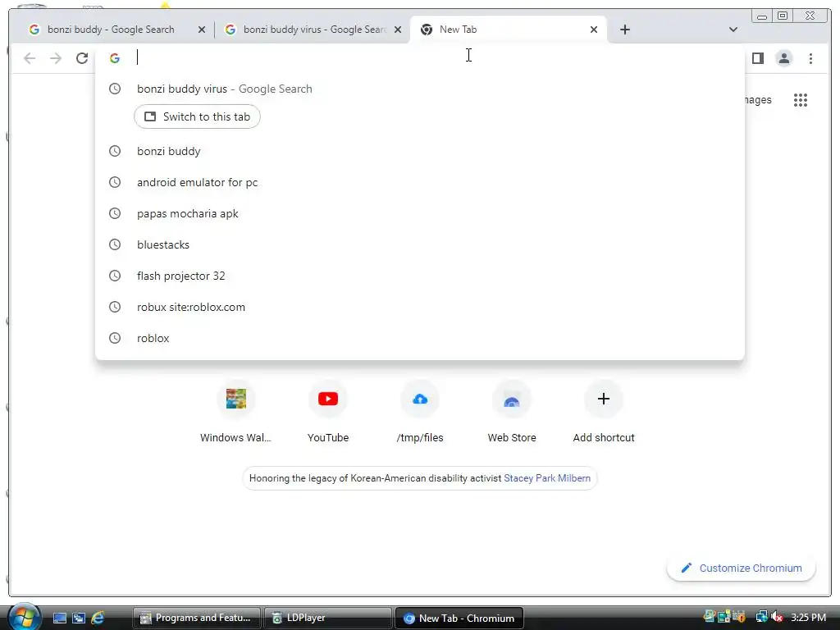Close the 'bonzi buddy virus' tab

[x=398, y=30]
